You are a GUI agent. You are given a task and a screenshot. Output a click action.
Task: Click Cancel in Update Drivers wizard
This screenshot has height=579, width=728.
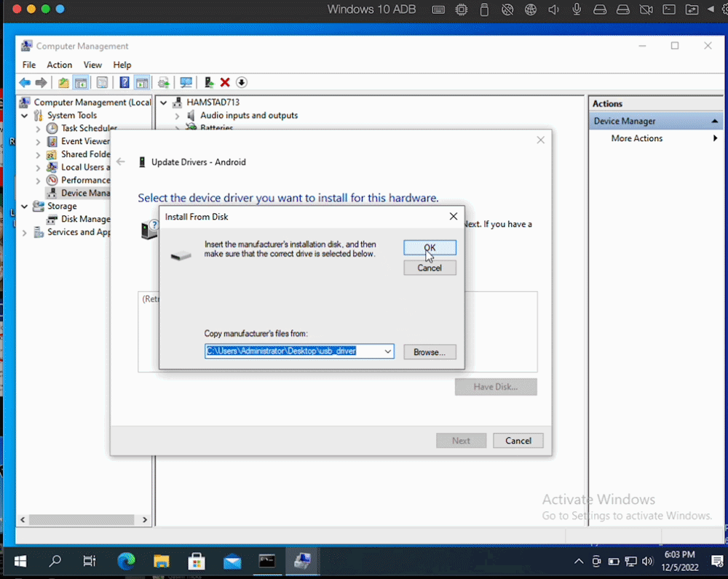(x=518, y=440)
